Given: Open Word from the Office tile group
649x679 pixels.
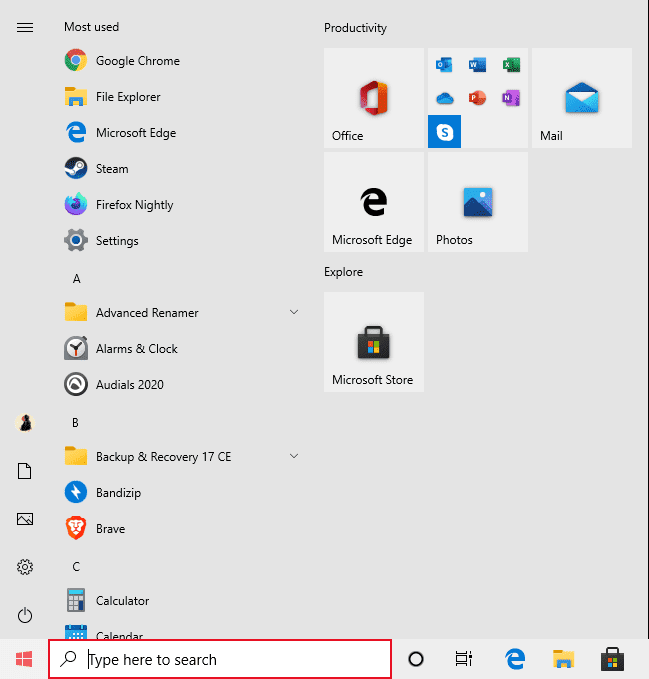Looking at the screenshot, I should [478, 65].
